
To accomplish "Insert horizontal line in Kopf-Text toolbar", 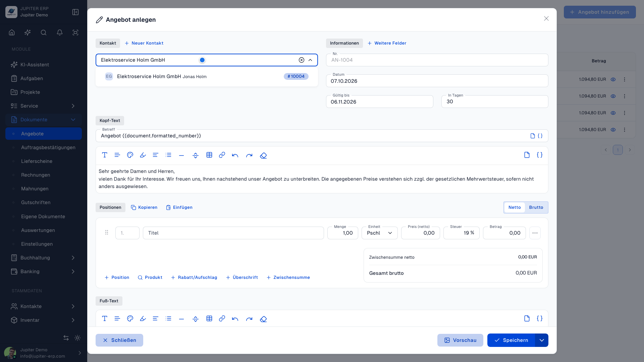I will point(181,155).
